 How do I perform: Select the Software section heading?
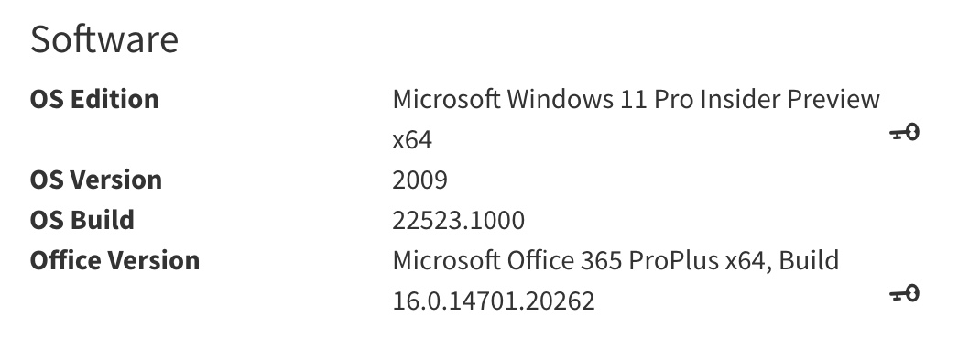pos(104,38)
